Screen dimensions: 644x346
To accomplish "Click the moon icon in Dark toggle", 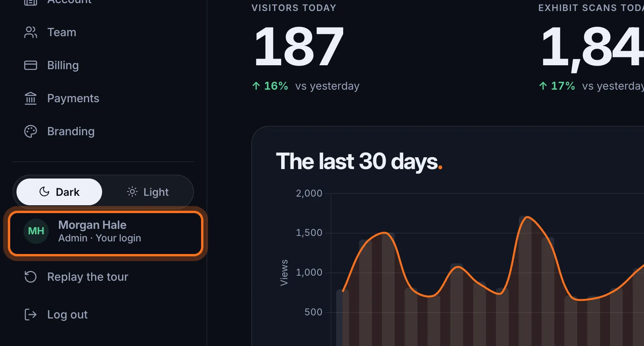I will [44, 192].
